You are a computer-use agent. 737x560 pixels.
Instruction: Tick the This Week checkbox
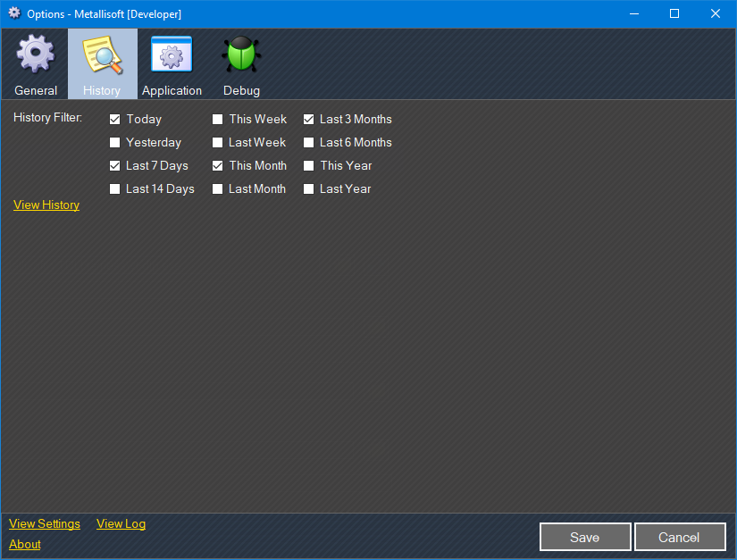click(x=217, y=119)
